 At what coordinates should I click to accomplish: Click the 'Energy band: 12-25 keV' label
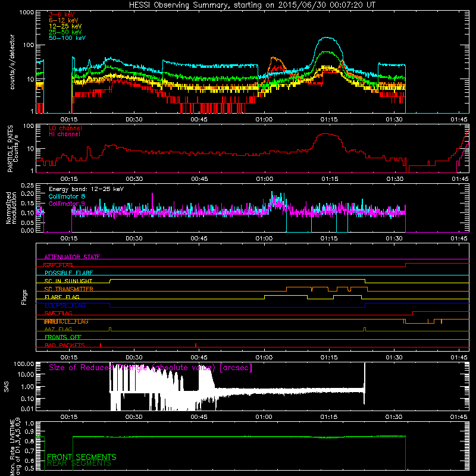tap(86, 189)
